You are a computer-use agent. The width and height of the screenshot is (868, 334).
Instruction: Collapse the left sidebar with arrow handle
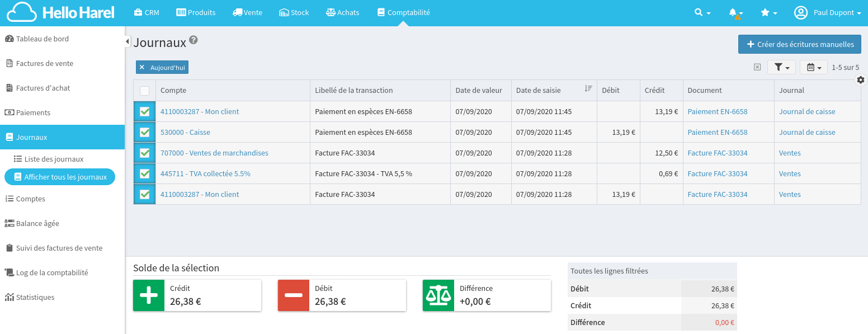[x=128, y=41]
